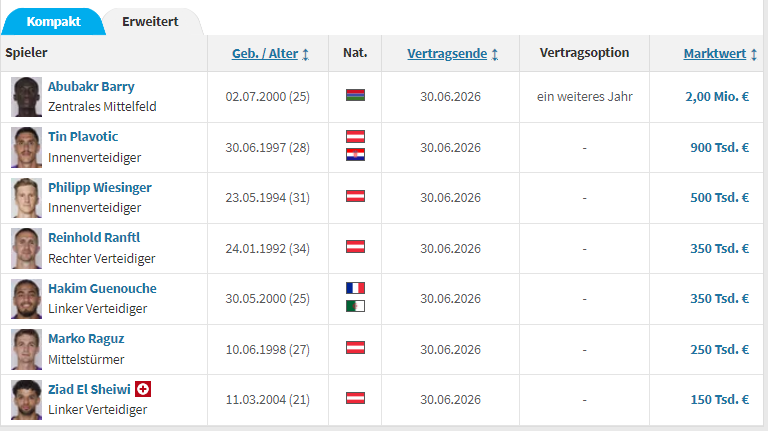The width and height of the screenshot is (768, 431).
Task: Open Abubakr Barry's player profile link
Action: (x=91, y=86)
